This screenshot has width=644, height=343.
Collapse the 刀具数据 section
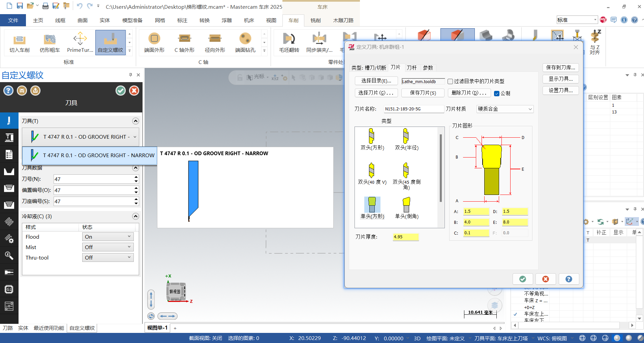(x=135, y=168)
